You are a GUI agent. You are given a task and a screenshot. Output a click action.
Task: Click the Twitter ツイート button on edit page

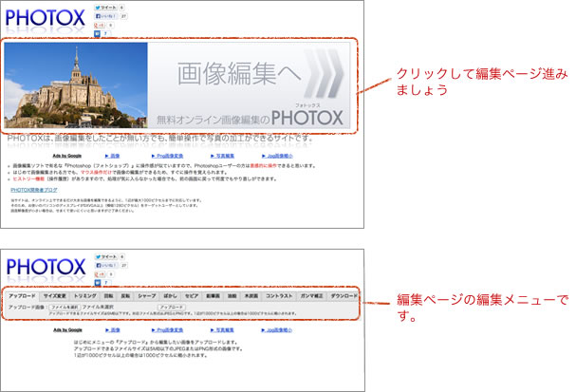pyautogui.click(x=106, y=256)
